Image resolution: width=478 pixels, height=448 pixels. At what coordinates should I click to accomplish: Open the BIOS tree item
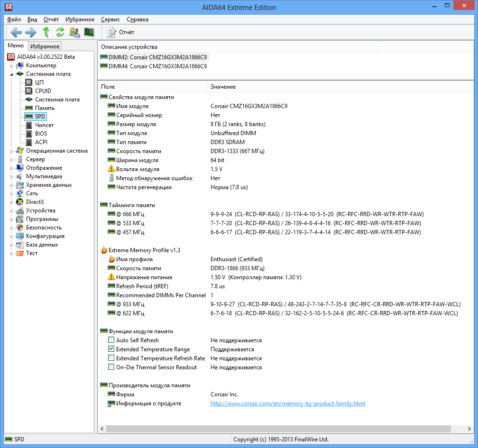tap(41, 134)
